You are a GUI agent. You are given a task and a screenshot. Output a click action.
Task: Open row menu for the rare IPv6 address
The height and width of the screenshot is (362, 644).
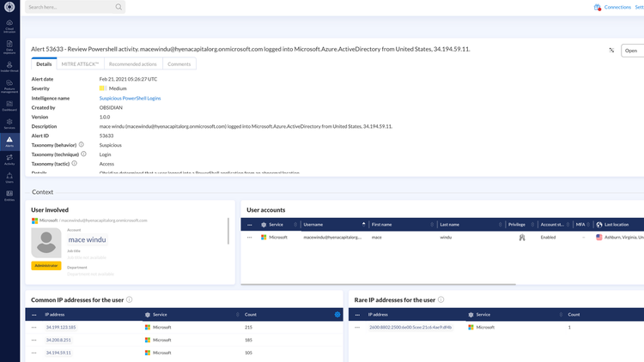tap(357, 327)
